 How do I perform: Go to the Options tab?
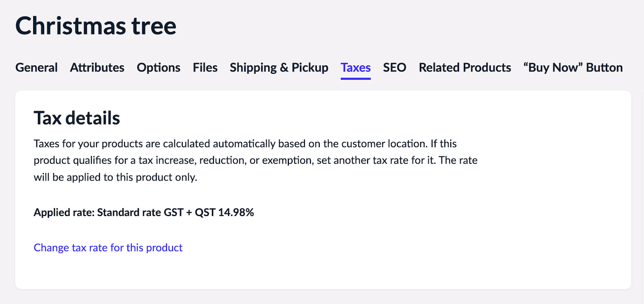point(158,68)
